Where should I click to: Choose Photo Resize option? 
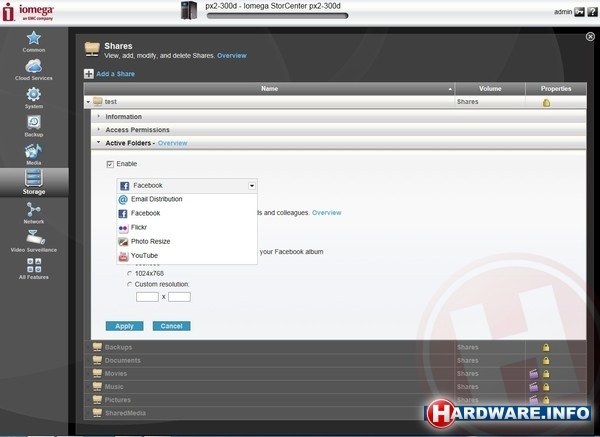187,242
